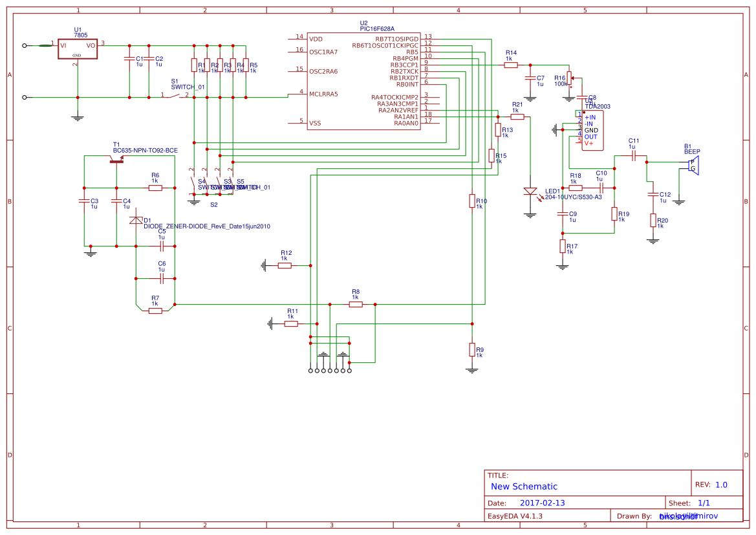
Task: Click capacitor C7
Action: (x=531, y=80)
